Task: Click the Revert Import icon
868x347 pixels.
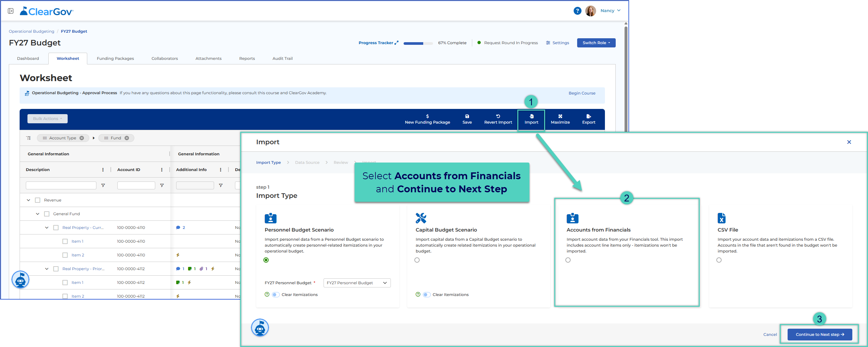Action: pos(498,116)
